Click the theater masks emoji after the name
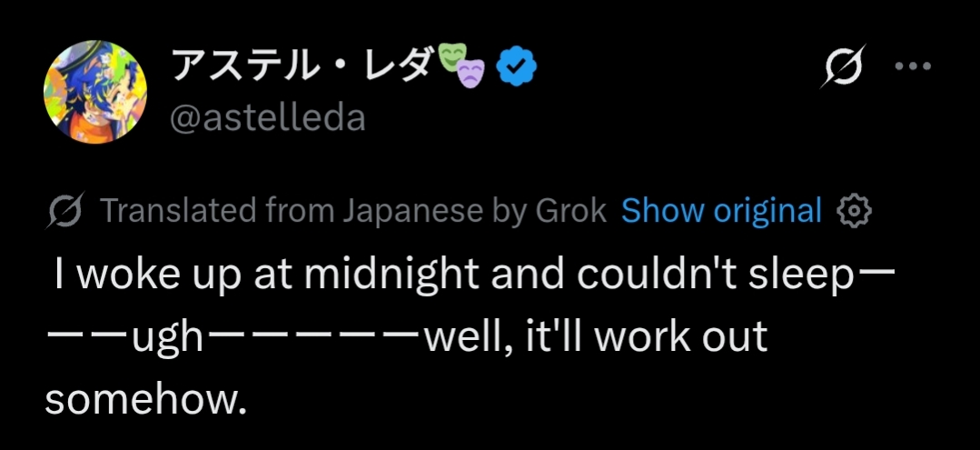The width and height of the screenshot is (980, 450). click(x=463, y=66)
